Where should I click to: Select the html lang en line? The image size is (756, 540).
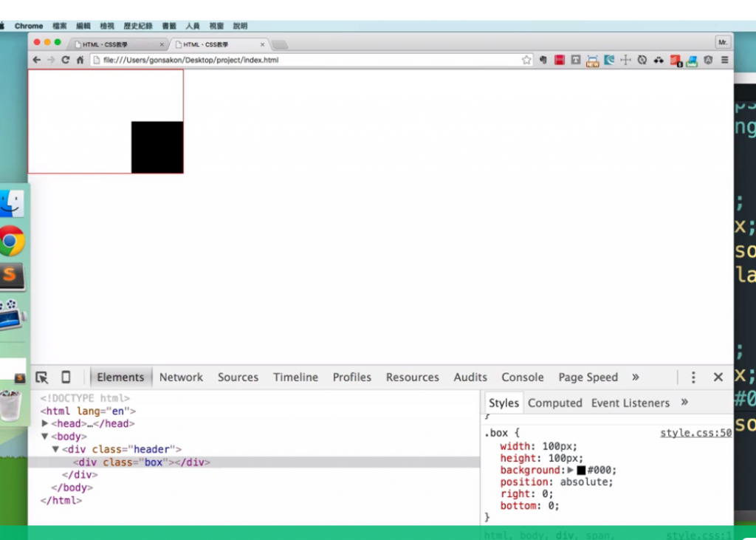coord(89,411)
